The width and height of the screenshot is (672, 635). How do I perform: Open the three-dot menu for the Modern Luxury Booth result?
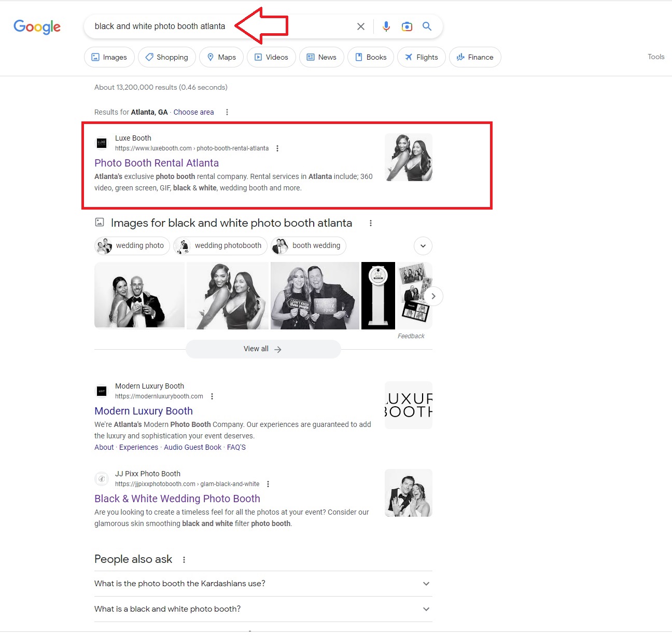pos(212,396)
